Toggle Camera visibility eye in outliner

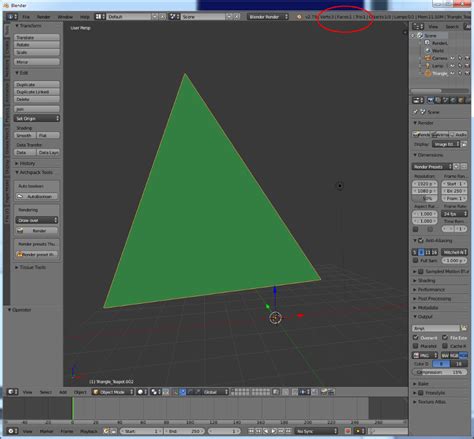coord(452,58)
